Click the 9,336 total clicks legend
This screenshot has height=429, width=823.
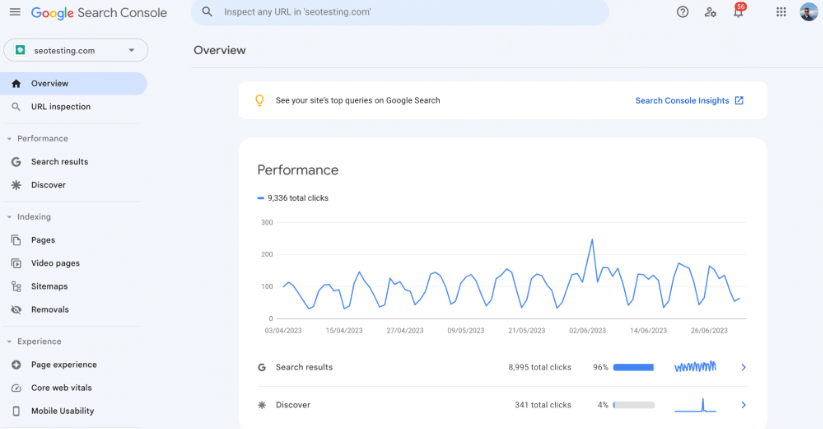[x=293, y=198]
